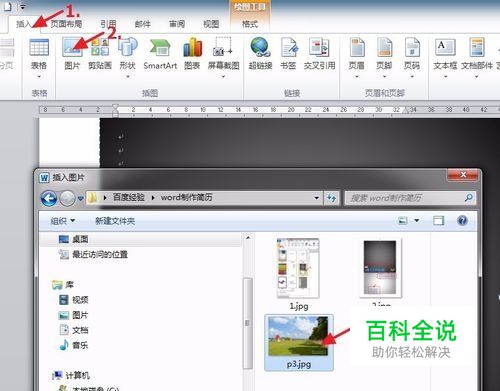The width and height of the screenshot is (500, 391).
Task: Open the recent locations dropdown beside Forward
Action: tap(80, 198)
